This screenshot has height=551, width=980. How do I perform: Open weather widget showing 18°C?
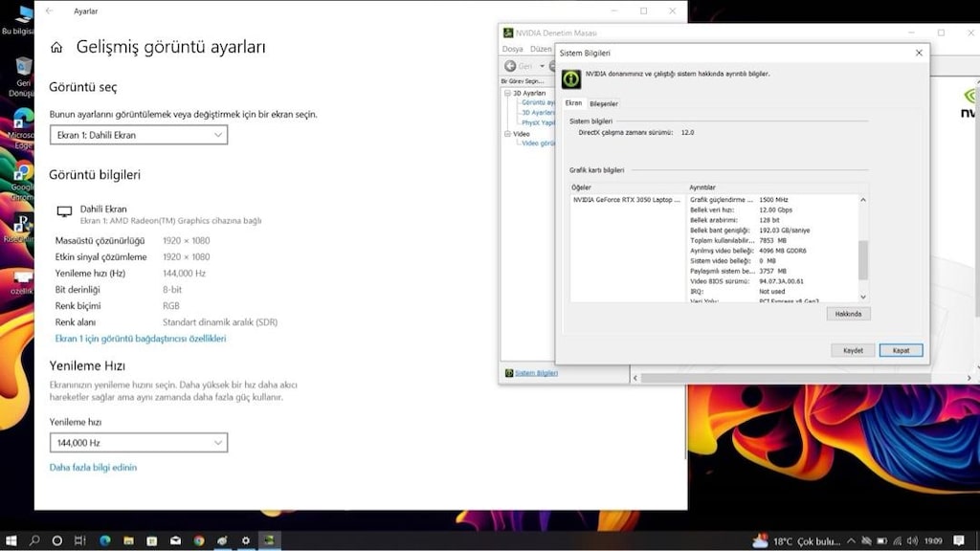[796, 541]
